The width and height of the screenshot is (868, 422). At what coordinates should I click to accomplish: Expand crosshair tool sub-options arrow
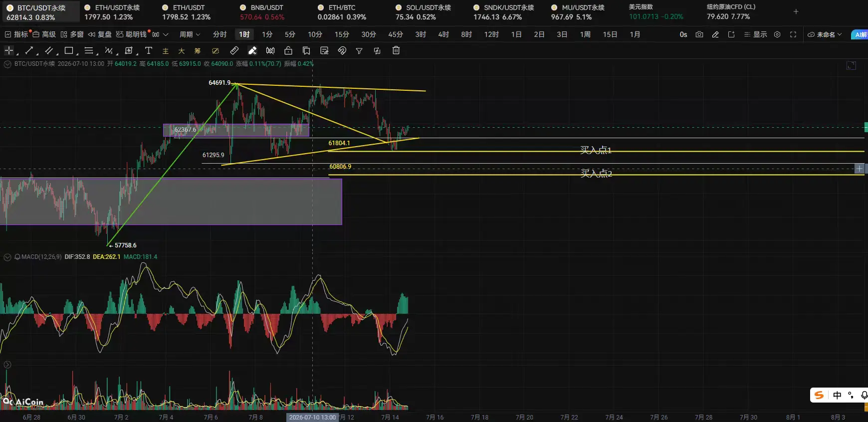(17, 53)
